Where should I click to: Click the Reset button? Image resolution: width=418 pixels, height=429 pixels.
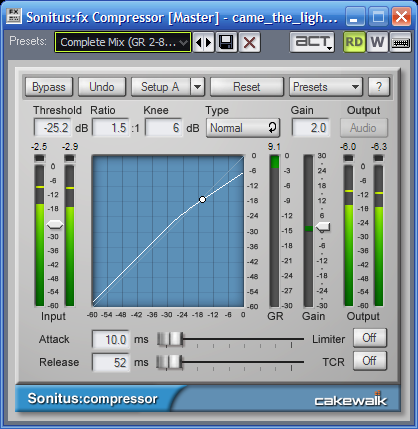[247, 87]
